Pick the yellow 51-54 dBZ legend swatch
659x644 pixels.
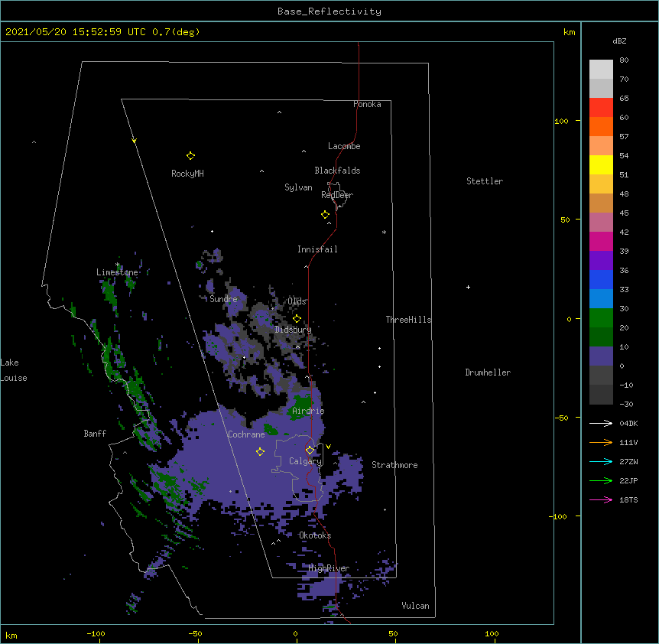pyautogui.click(x=601, y=164)
